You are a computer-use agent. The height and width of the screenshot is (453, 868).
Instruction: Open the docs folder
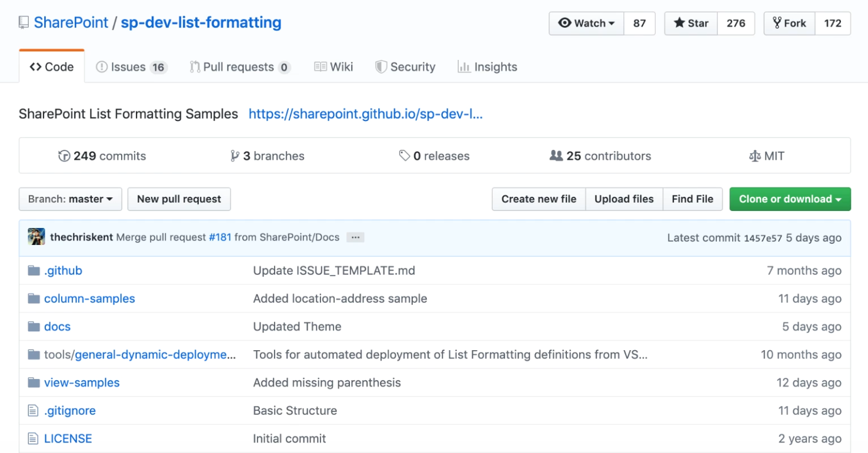tap(57, 327)
